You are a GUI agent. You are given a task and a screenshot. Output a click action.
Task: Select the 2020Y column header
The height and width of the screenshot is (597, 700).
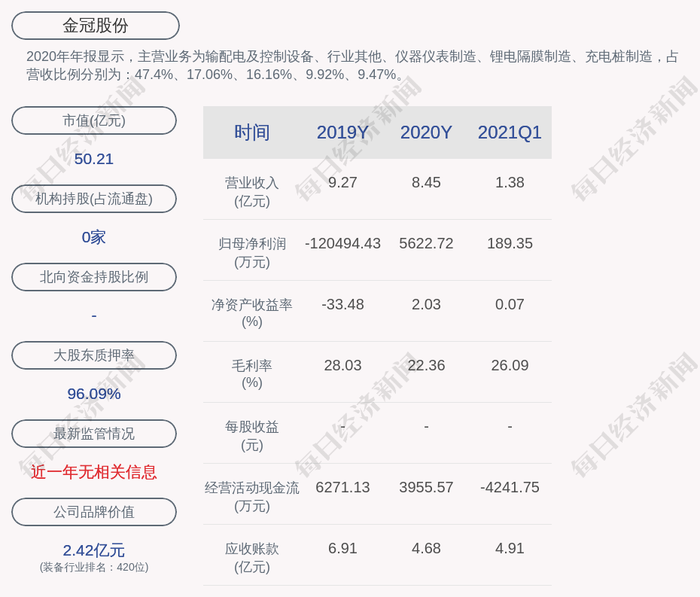[426, 132]
